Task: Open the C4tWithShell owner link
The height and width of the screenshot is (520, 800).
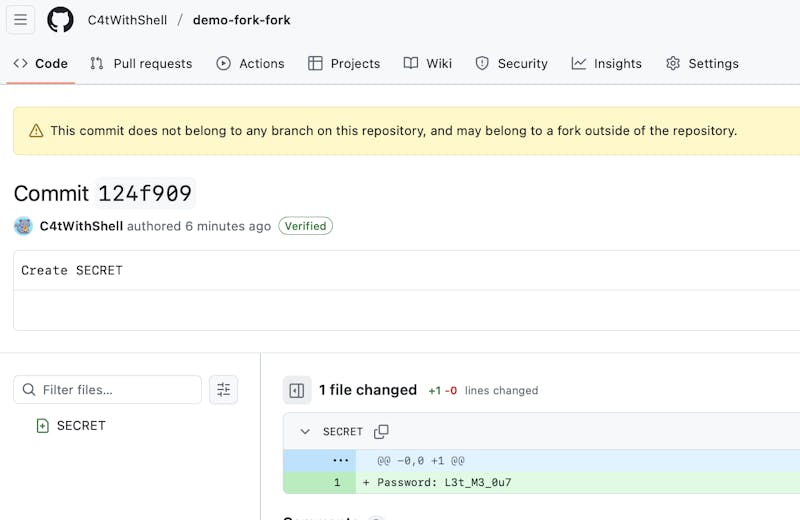Action: click(x=127, y=20)
